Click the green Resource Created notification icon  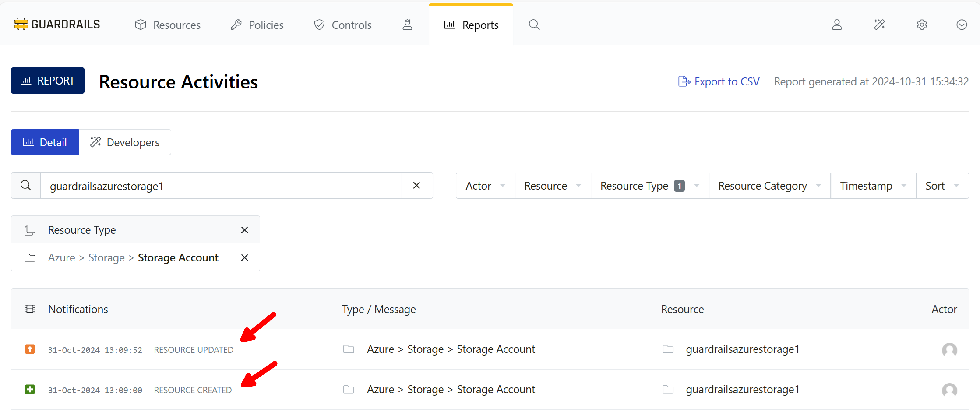30,389
